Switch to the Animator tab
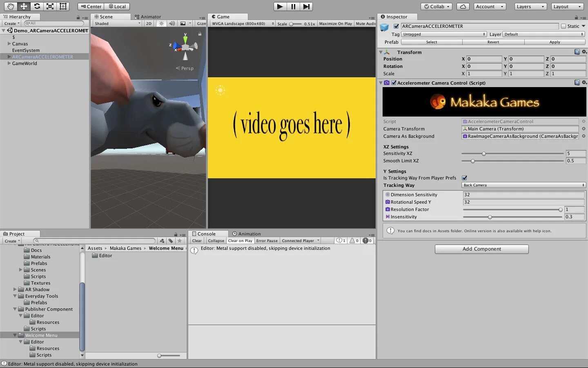 pos(148,17)
